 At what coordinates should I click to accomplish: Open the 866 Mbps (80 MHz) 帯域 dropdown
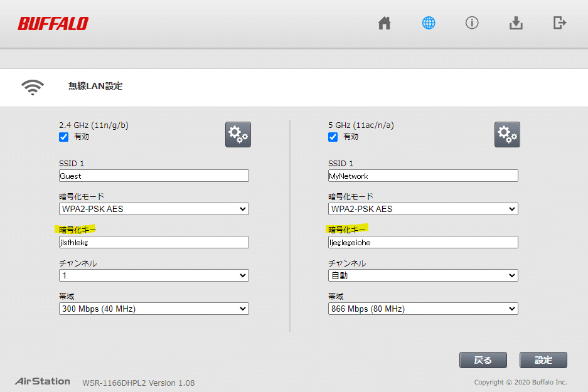423,309
